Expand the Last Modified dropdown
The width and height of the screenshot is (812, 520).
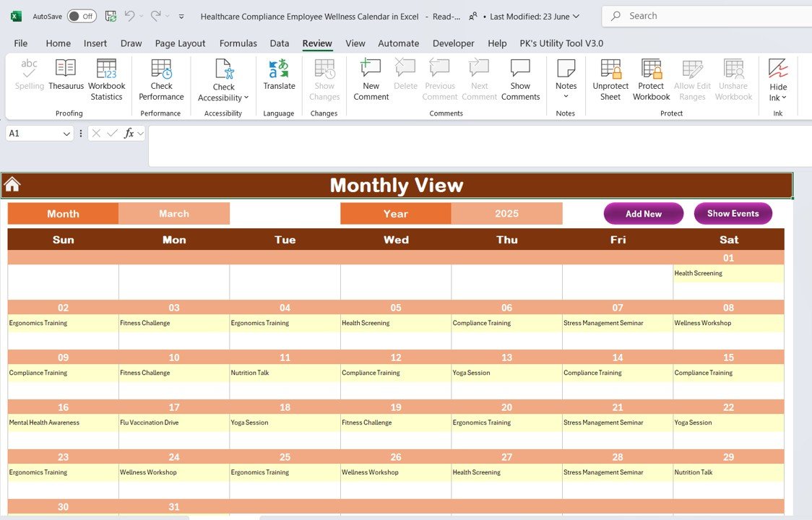pyautogui.click(x=576, y=17)
